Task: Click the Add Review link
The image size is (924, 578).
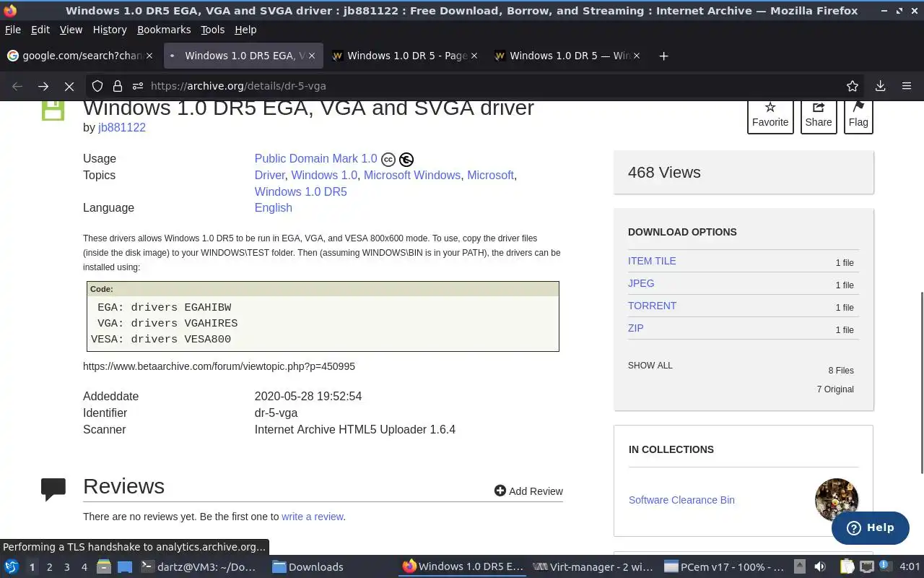Action: 528,491
